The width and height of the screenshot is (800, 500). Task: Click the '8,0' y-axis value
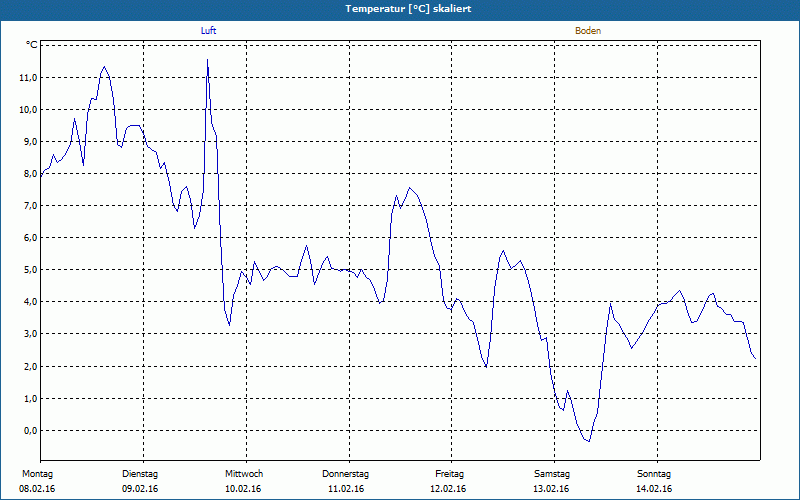[x=31, y=174]
